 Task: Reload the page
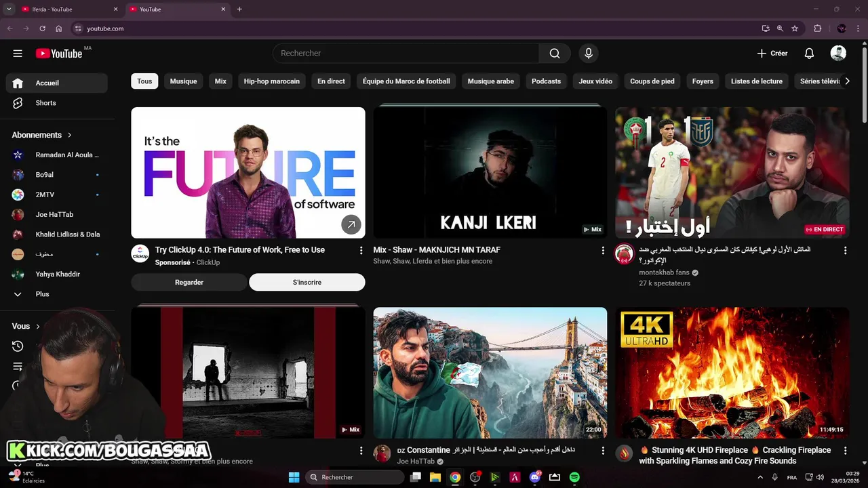pos(42,28)
